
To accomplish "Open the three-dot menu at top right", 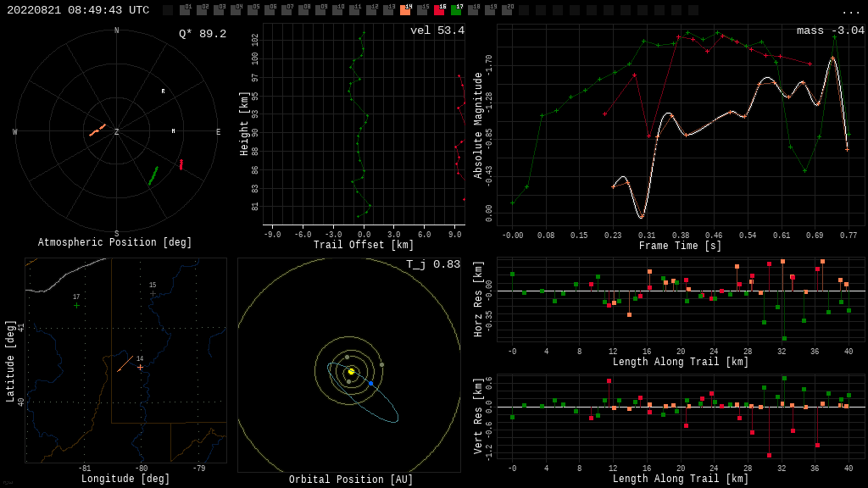I will 850,12.
